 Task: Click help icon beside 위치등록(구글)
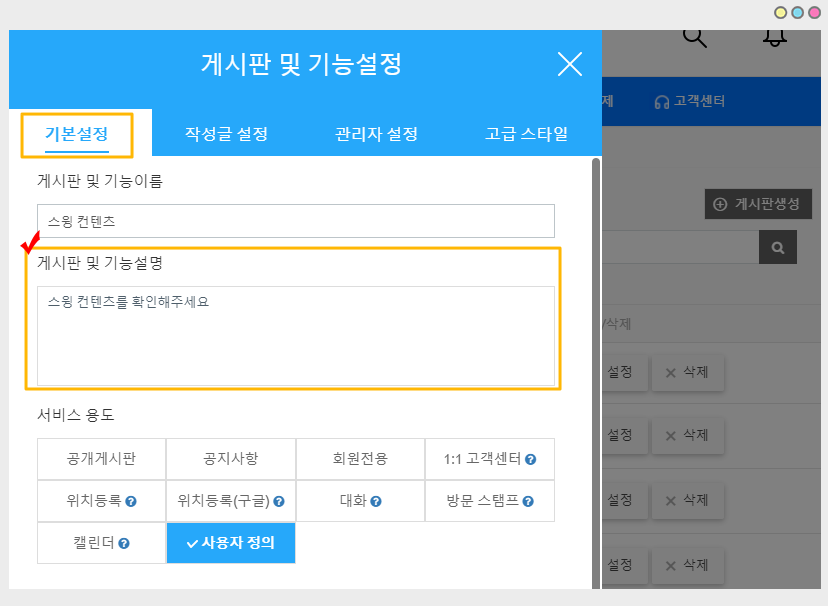click(x=279, y=501)
